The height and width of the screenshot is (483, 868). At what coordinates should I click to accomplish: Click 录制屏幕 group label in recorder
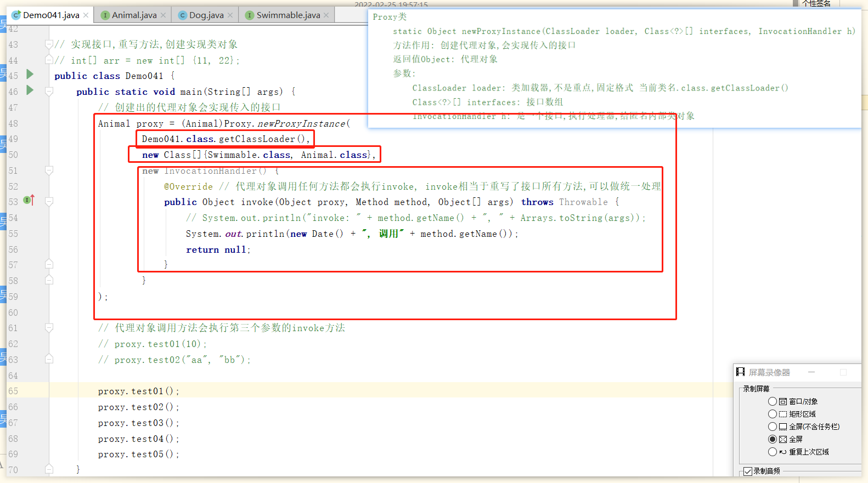756,389
